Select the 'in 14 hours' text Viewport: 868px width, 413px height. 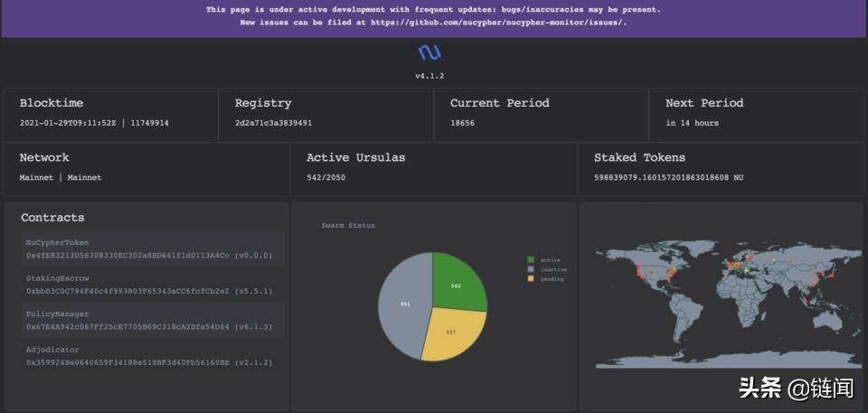(x=692, y=123)
